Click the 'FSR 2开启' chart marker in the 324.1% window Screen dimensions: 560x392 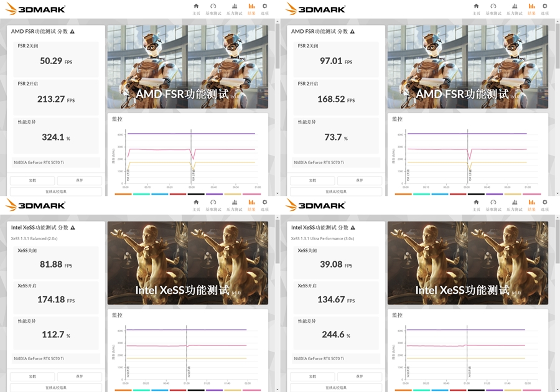pyautogui.click(x=194, y=175)
